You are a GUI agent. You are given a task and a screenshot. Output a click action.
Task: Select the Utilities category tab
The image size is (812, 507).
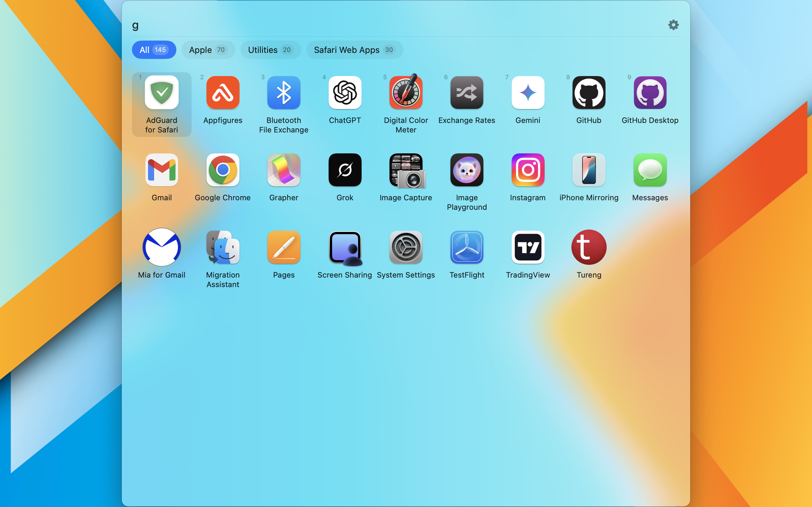pos(270,50)
